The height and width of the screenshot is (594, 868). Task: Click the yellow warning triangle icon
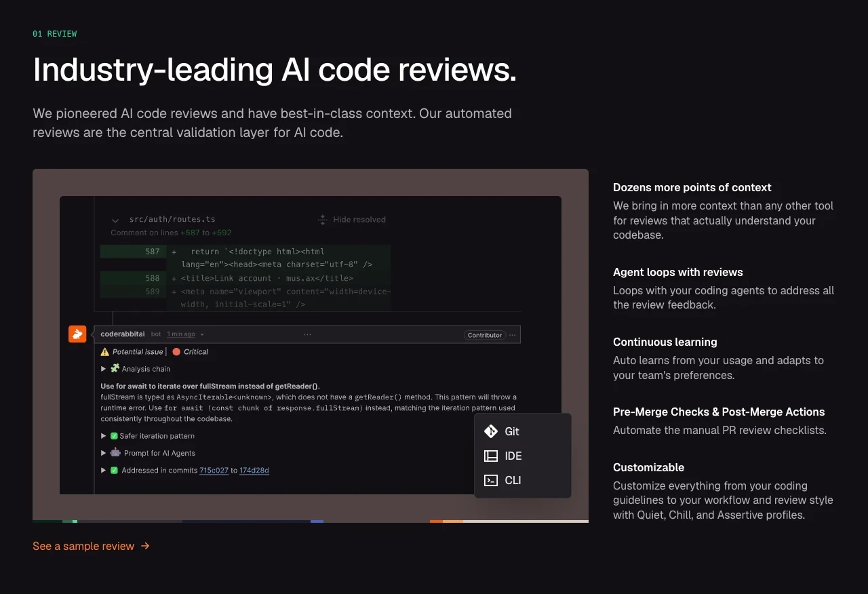pos(105,352)
